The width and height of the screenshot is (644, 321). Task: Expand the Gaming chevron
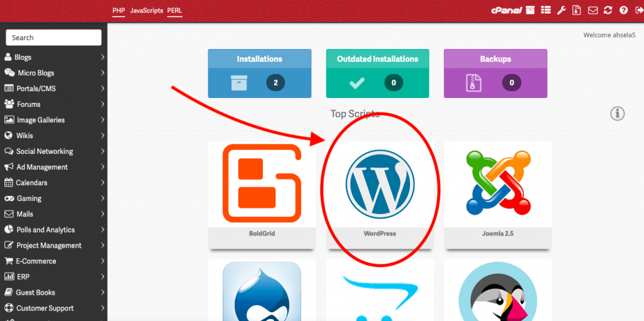point(103,199)
